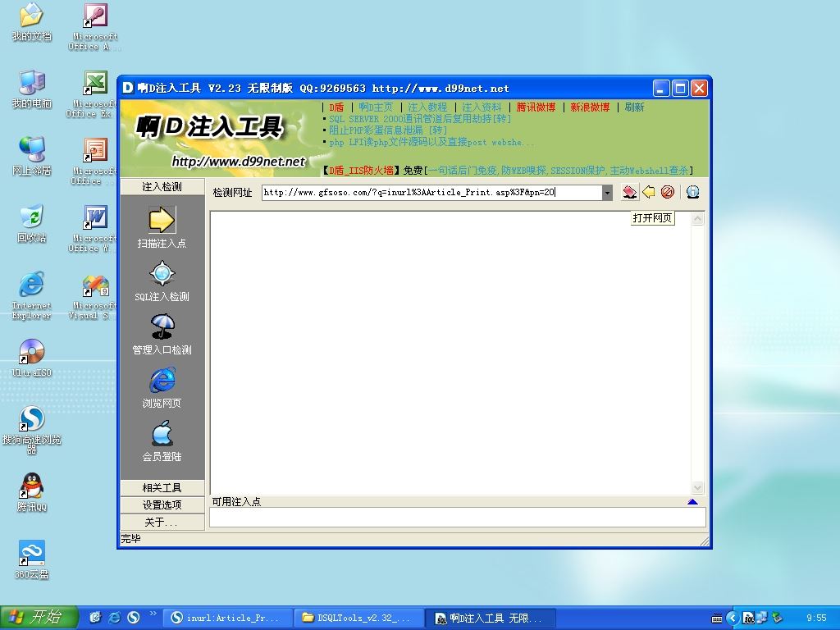
Task: Open the 关于... sidebar tab
Action: tap(162, 522)
